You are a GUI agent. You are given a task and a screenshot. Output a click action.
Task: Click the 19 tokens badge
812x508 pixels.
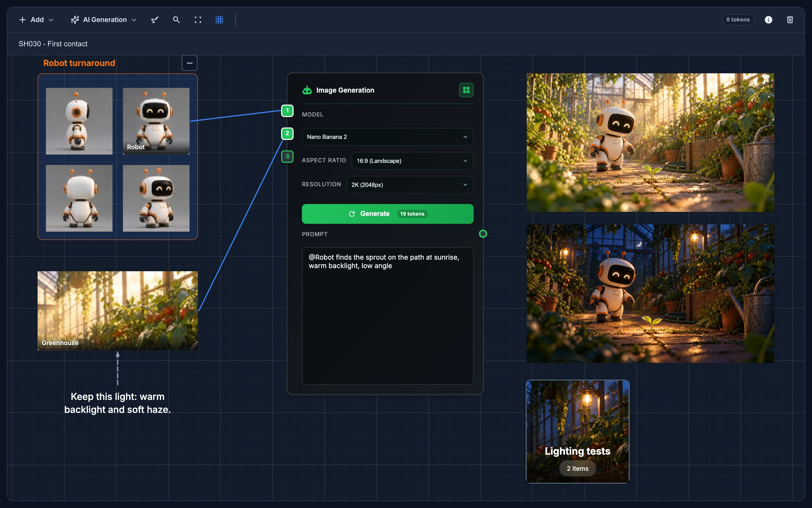(x=412, y=214)
